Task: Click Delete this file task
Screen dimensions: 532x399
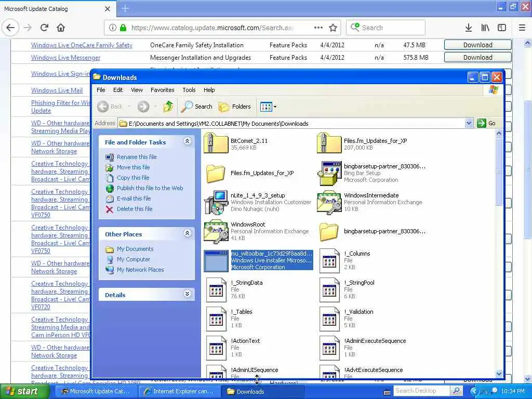Action: (135, 209)
